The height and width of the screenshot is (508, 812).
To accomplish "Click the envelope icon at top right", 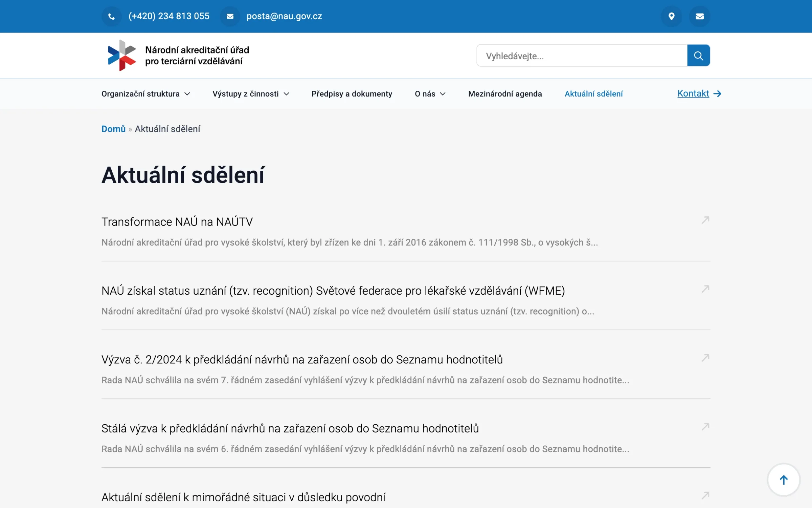I will pos(700,16).
